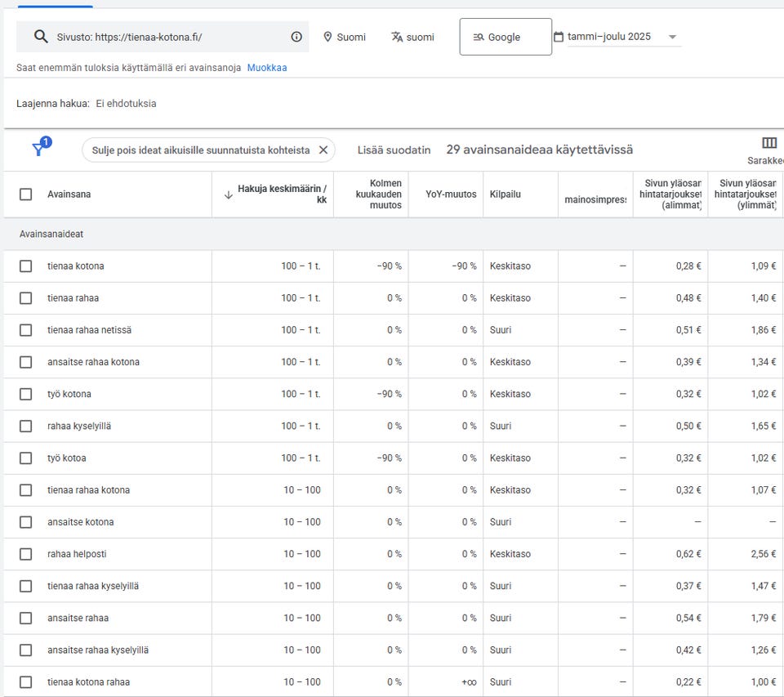Check the box for tienaa rahaa
784x697 pixels.
pos(25,298)
